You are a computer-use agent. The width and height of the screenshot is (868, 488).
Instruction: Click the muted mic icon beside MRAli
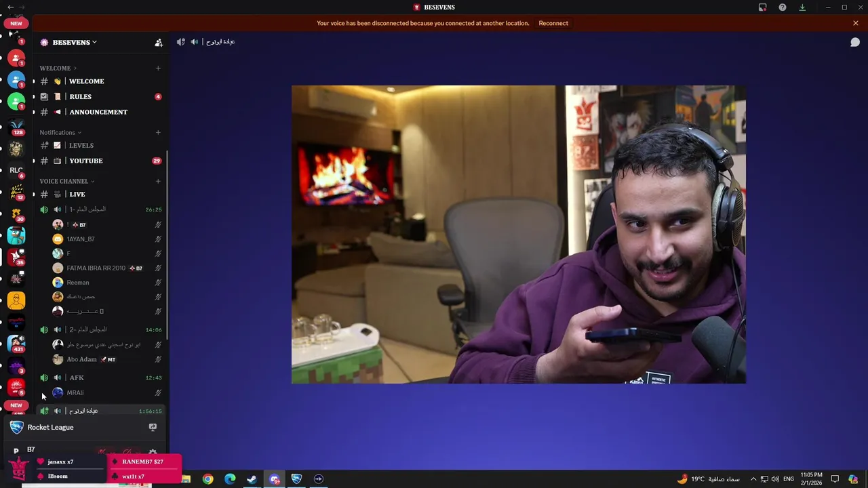click(158, 392)
